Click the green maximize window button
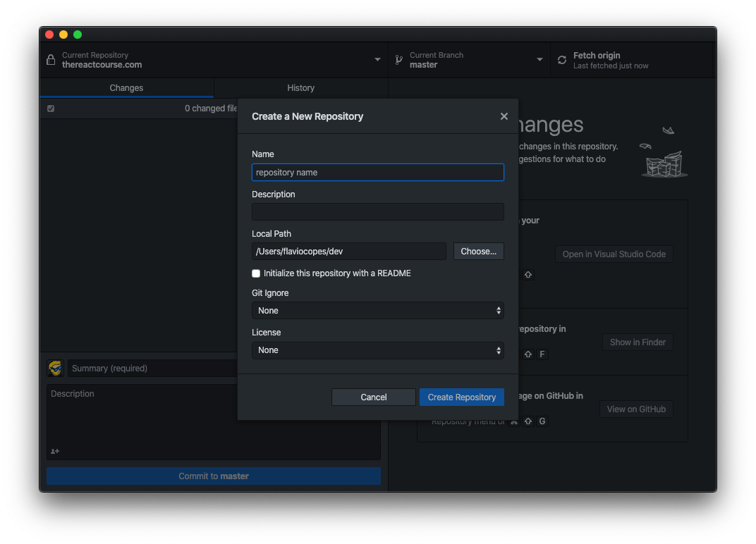 [78, 35]
